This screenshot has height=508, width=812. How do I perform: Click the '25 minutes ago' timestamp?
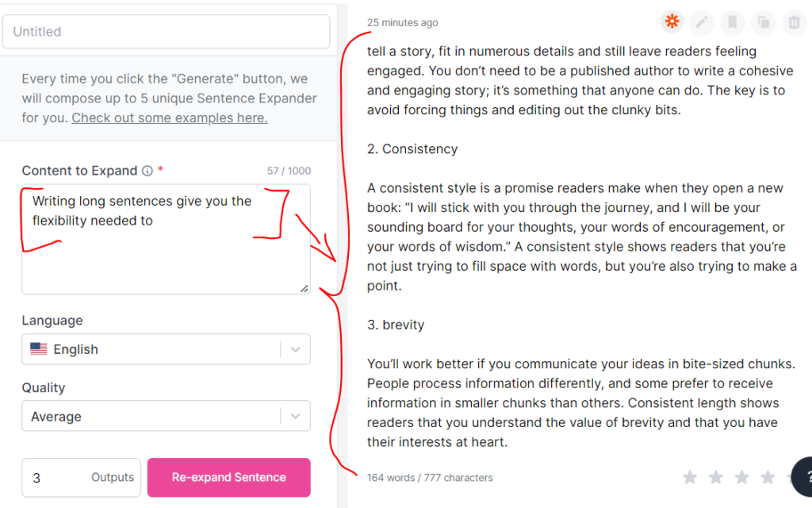pyautogui.click(x=402, y=22)
